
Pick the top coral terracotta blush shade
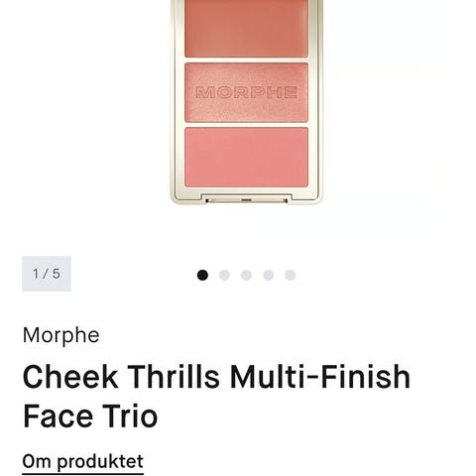246,28
